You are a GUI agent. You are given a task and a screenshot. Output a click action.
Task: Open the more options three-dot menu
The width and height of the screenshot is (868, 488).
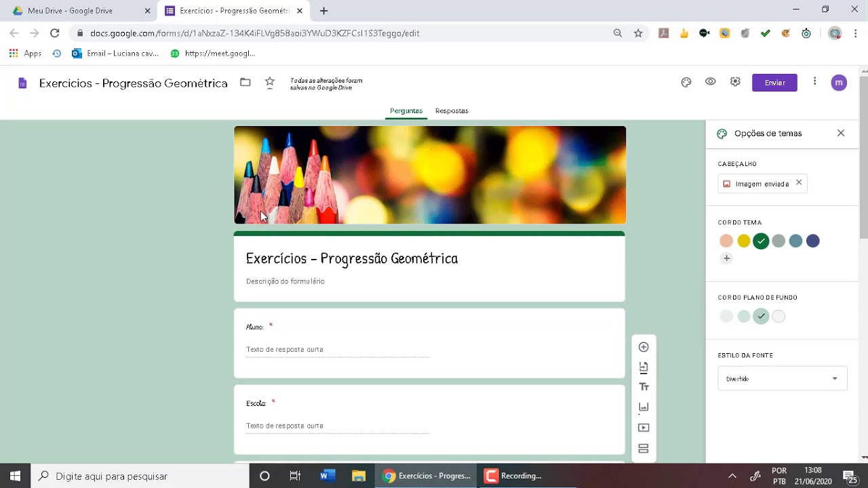click(814, 82)
